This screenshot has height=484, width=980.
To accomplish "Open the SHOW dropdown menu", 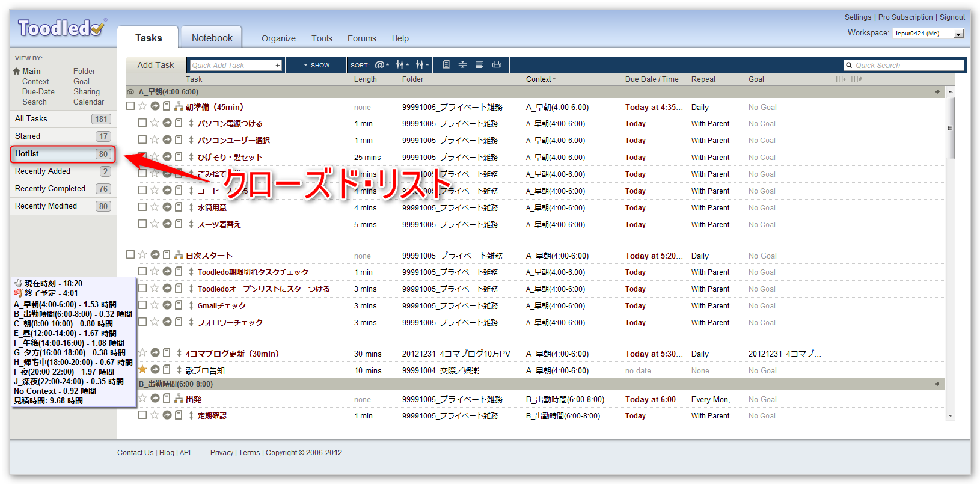I will click(316, 65).
